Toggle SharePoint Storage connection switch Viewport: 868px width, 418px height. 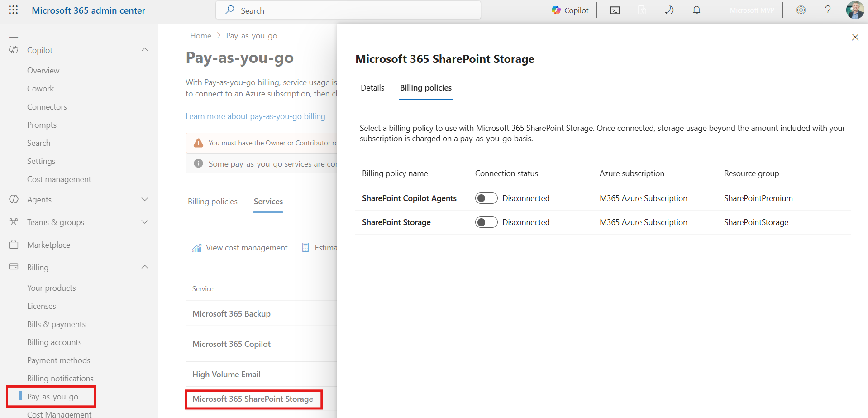486,222
